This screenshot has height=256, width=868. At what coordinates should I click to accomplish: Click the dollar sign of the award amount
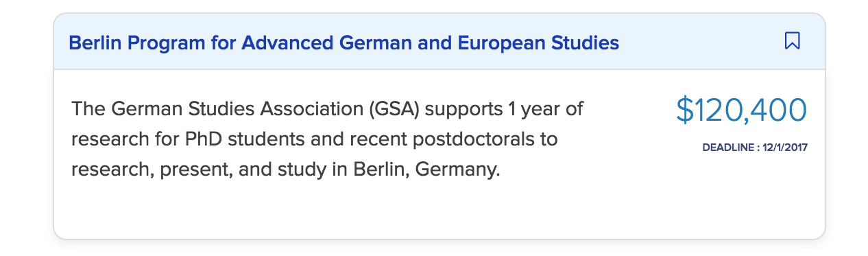685,110
